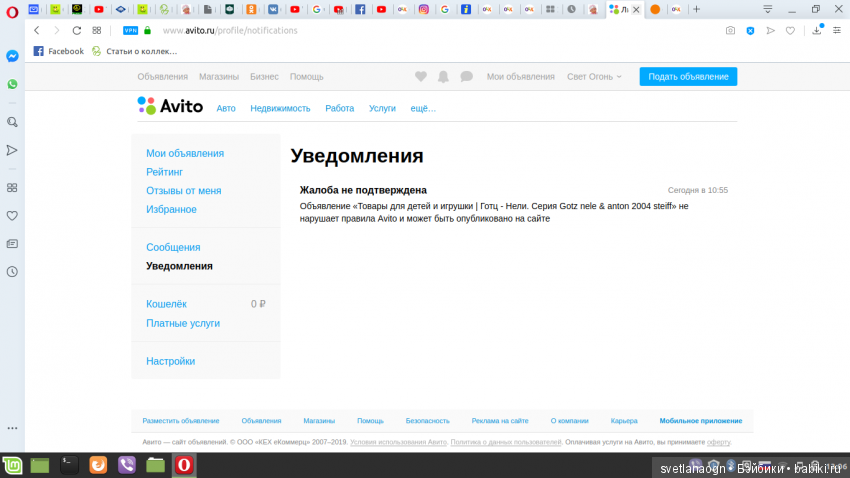Open the Работа category

[x=339, y=108]
